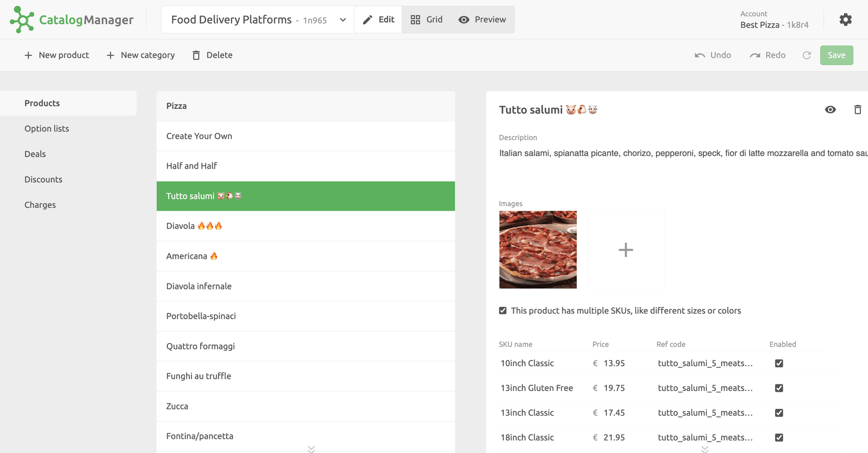Image resolution: width=868 pixels, height=453 pixels.
Task: Save the catalog changes
Action: 836,55
